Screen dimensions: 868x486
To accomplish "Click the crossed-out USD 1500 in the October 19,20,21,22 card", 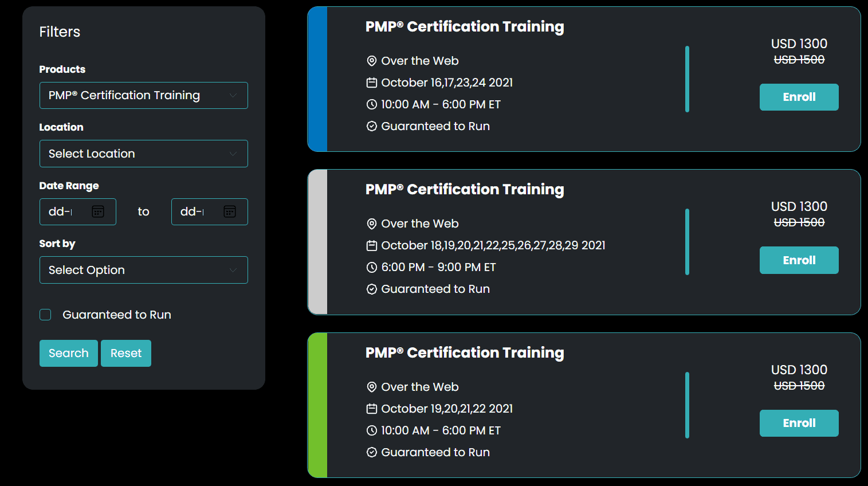I will (799, 386).
